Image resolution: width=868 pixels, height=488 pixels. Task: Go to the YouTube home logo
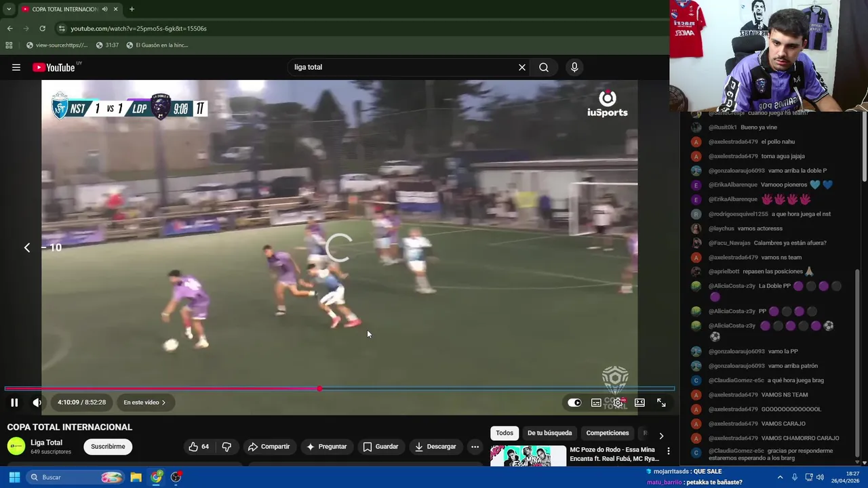[54, 67]
